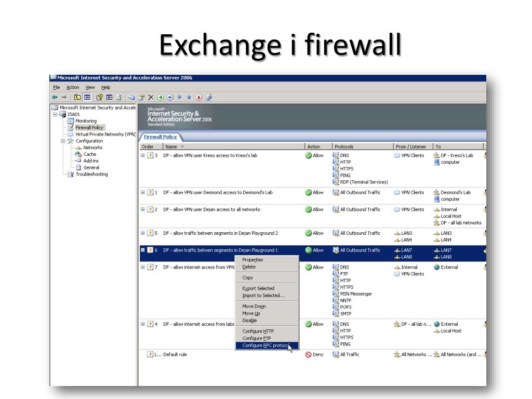Click the rule icon of order 3
This screenshot has width=532, height=399.
150,155
